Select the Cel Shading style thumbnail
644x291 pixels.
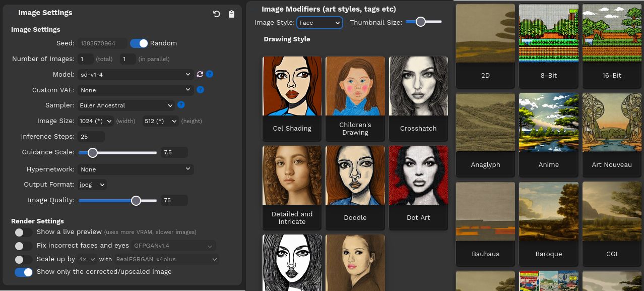(x=292, y=98)
